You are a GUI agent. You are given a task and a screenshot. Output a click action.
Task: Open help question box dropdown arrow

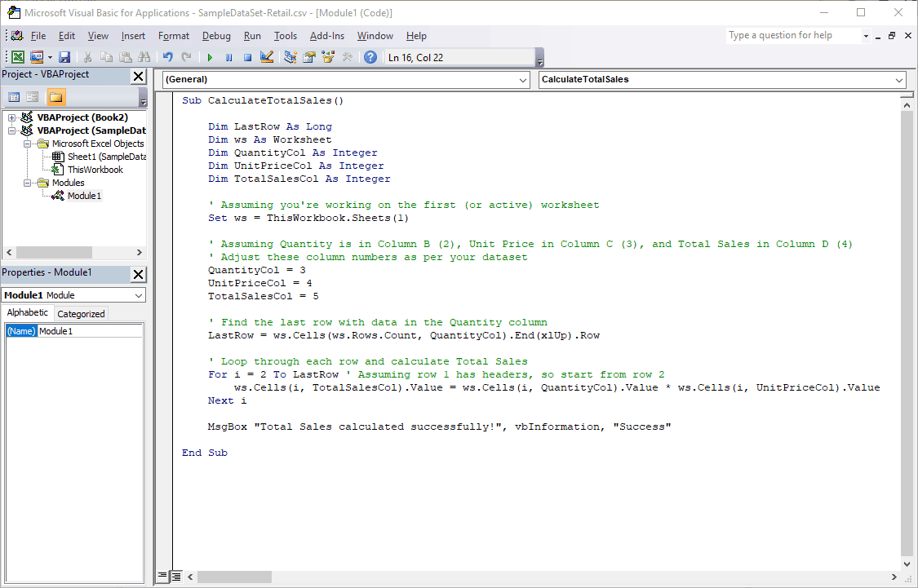coord(866,36)
